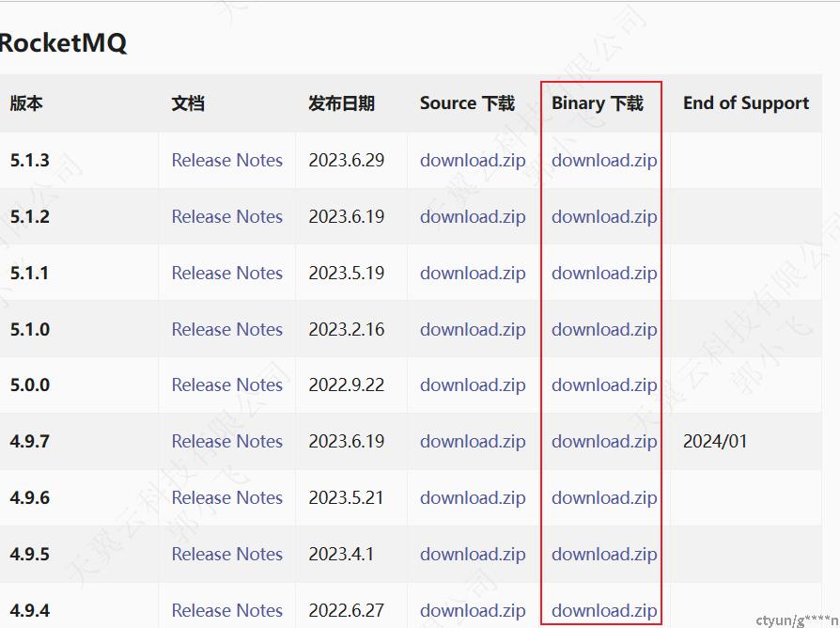Open Release Notes for version 5.1.2
The image size is (840, 628).
coord(227,216)
